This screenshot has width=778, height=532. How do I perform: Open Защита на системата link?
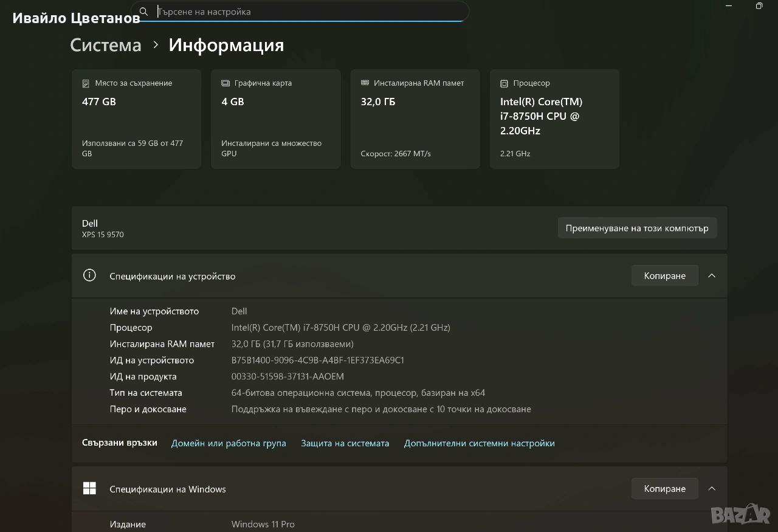point(345,443)
